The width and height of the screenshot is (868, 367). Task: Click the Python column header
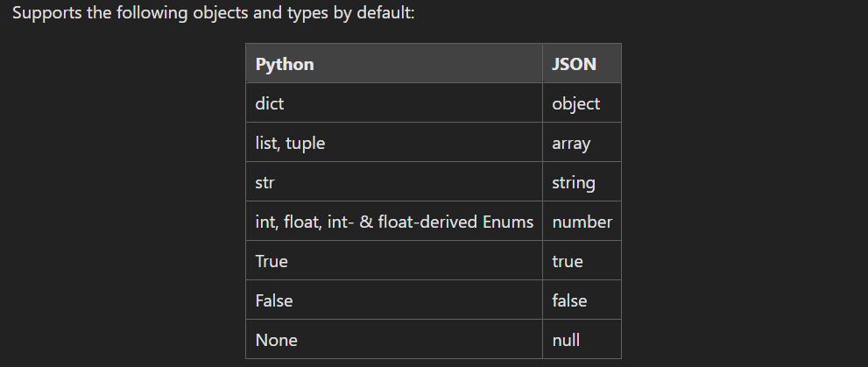284,64
